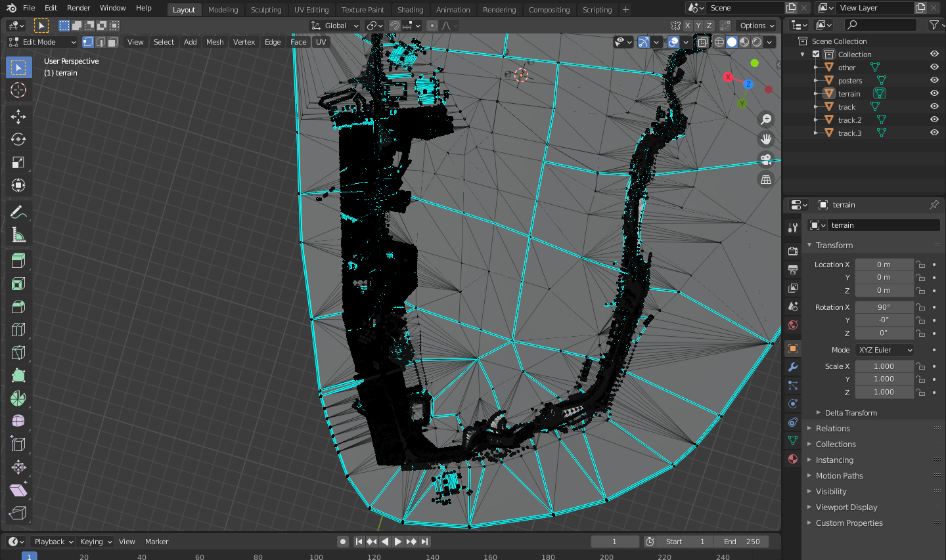Toggle the camera view icon
Viewport: 946px width, 560px height.
(766, 159)
